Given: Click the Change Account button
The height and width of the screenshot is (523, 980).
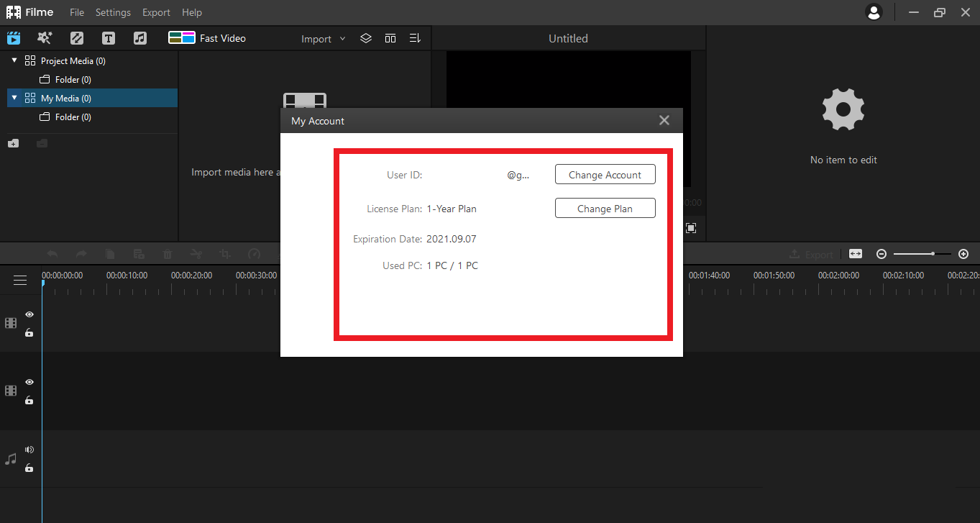Looking at the screenshot, I should coord(605,174).
